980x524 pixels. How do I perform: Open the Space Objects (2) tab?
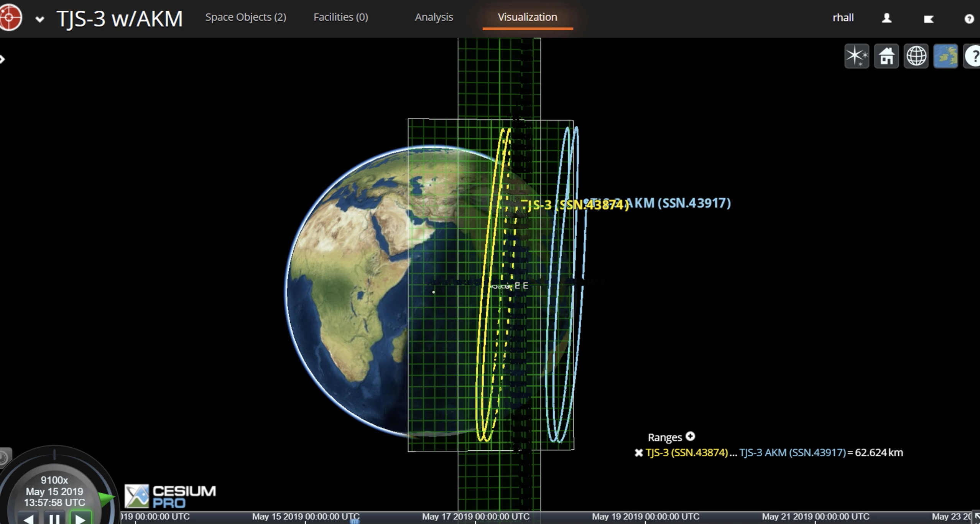pos(246,17)
